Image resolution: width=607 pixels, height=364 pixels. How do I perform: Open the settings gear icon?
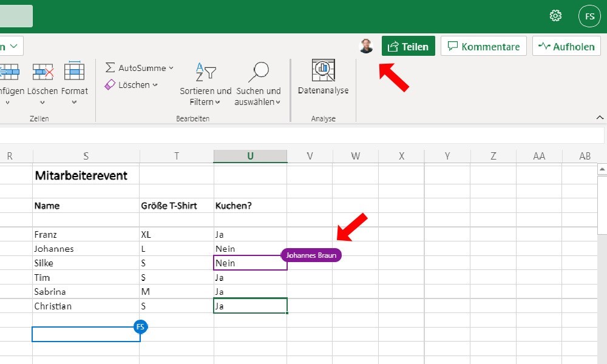[x=555, y=16]
